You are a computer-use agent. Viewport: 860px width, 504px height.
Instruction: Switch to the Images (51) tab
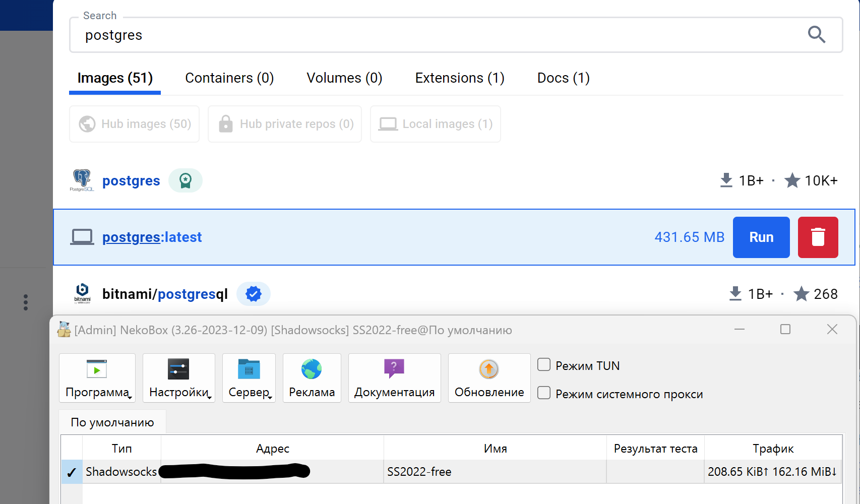tap(115, 78)
